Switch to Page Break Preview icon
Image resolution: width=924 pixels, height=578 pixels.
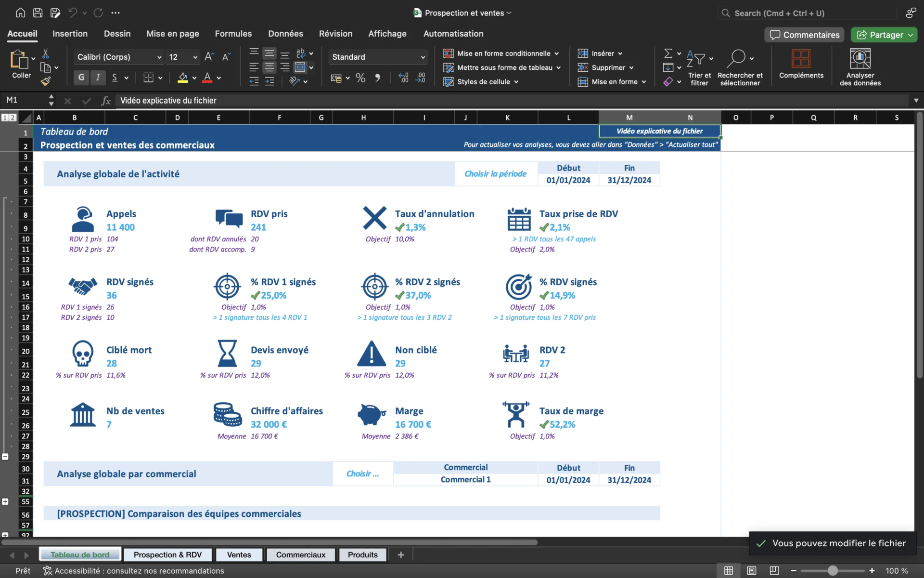[774, 571]
